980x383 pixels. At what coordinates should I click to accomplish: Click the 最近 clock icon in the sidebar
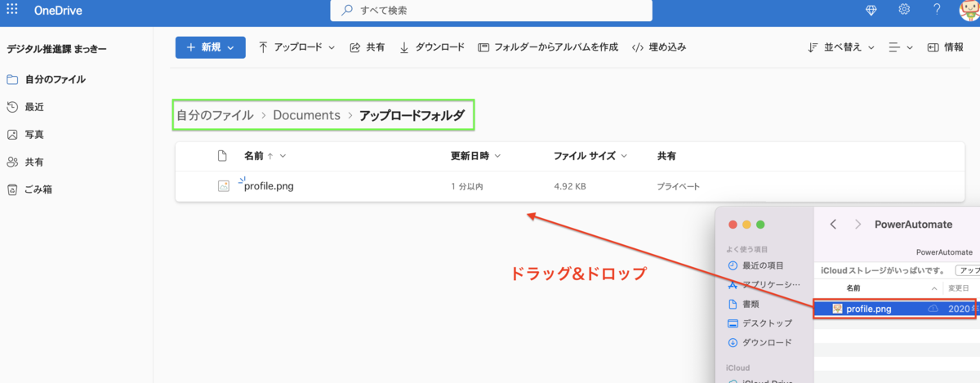[12, 107]
